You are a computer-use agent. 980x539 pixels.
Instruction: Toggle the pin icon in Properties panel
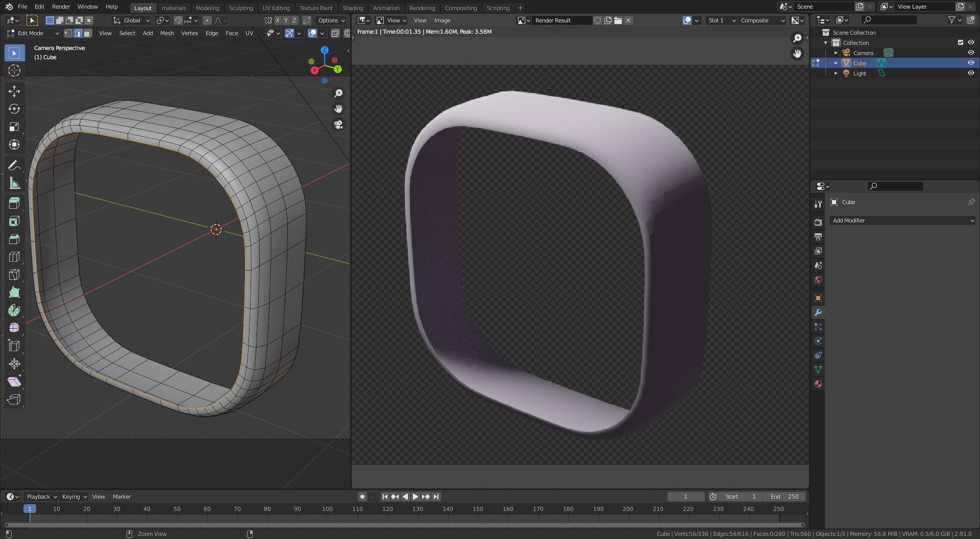pos(971,202)
